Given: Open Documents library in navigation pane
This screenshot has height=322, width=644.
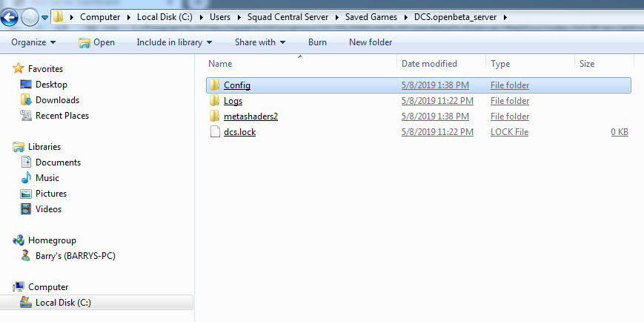Looking at the screenshot, I should pyautogui.click(x=58, y=162).
